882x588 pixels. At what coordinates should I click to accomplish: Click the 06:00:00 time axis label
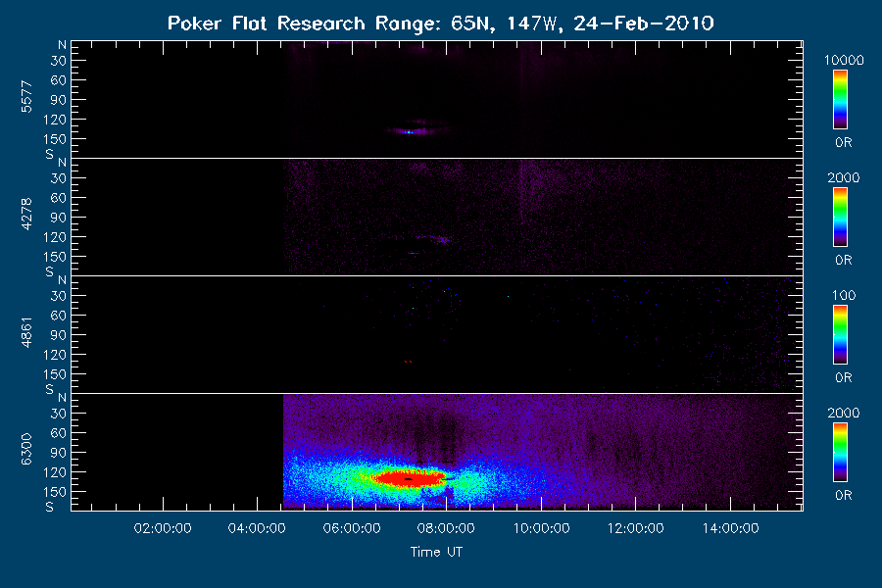pyautogui.click(x=352, y=528)
